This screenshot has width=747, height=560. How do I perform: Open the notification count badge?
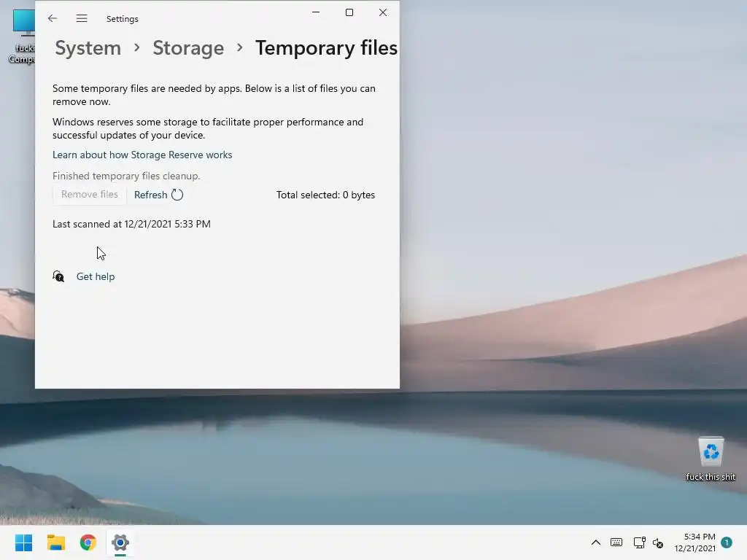click(727, 542)
